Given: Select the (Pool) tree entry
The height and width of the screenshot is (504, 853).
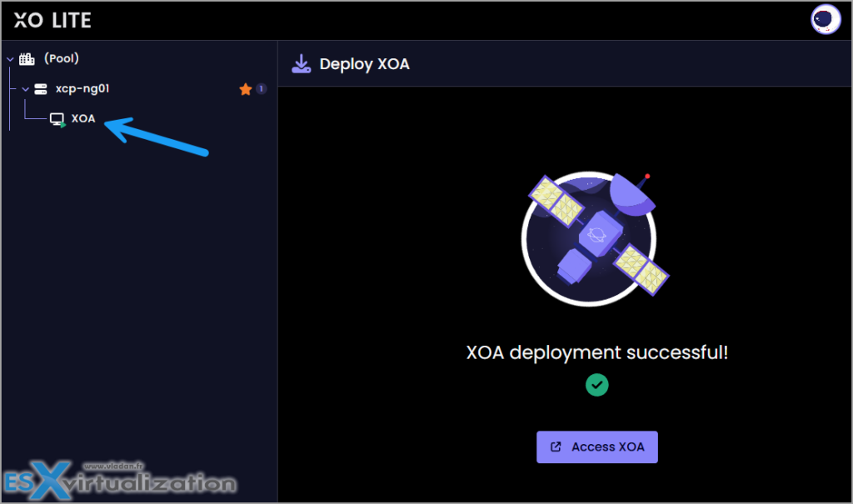Looking at the screenshot, I should [x=62, y=59].
